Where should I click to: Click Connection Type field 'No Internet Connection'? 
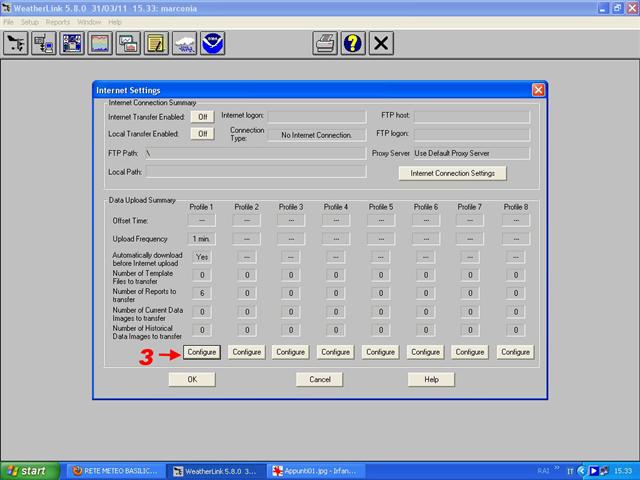[317, 135]
